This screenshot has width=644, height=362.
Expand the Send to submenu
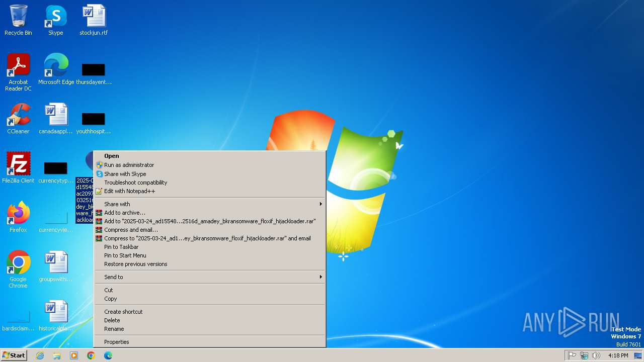pos(210,277)
